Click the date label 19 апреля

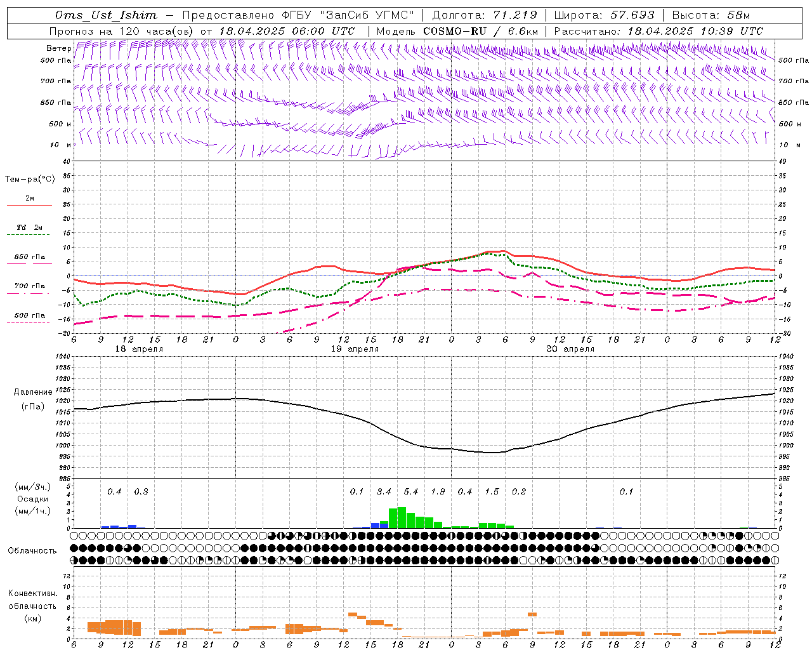pos(355,349)
